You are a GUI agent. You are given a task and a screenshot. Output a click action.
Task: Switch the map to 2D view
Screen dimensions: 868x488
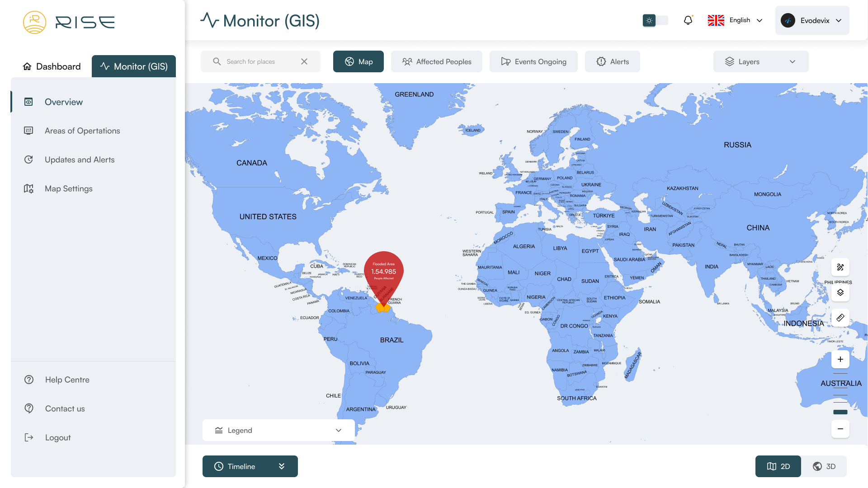(x=778, y=466)
